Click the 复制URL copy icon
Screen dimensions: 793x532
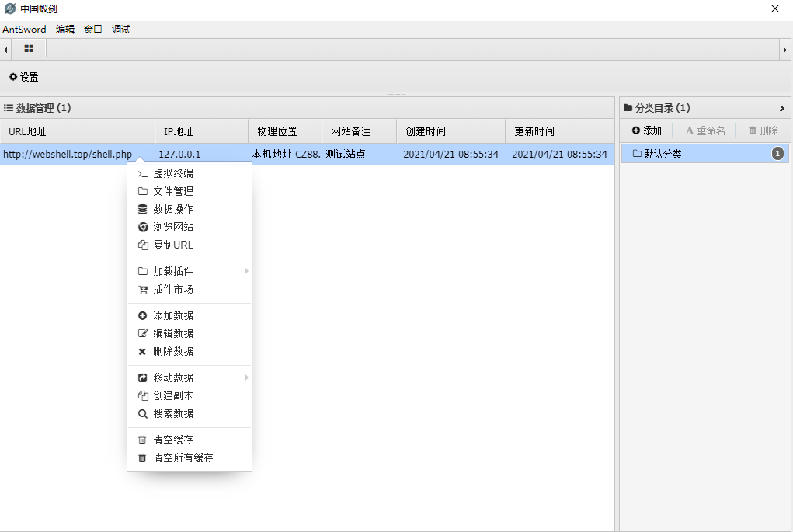pos(142,245)
